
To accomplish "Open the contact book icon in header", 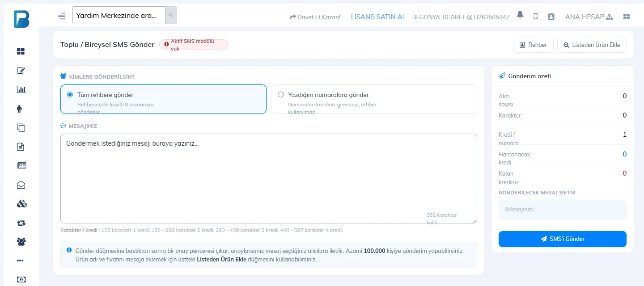I will pyautogui.click(x=551, y=17).
